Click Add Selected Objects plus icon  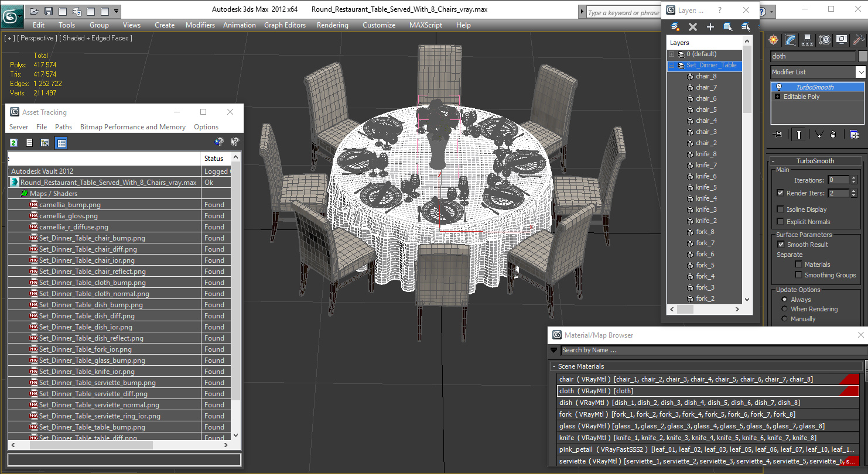pos(710,27)
